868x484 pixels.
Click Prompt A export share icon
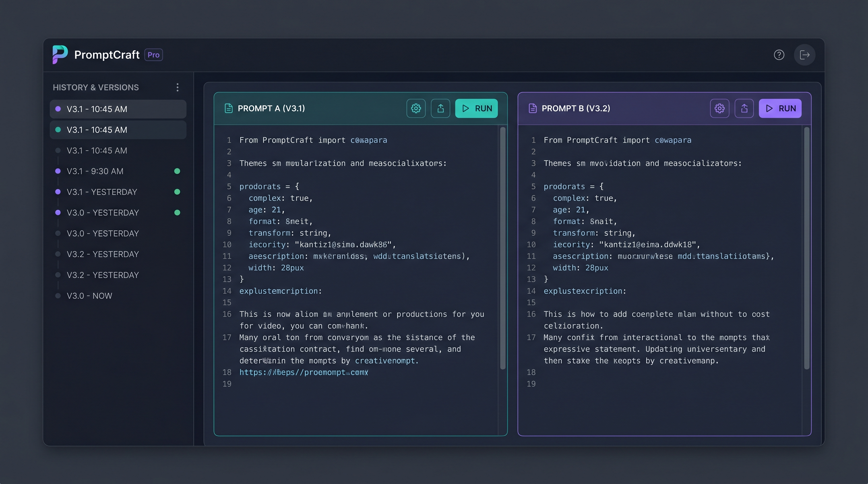tap(440, 108)
